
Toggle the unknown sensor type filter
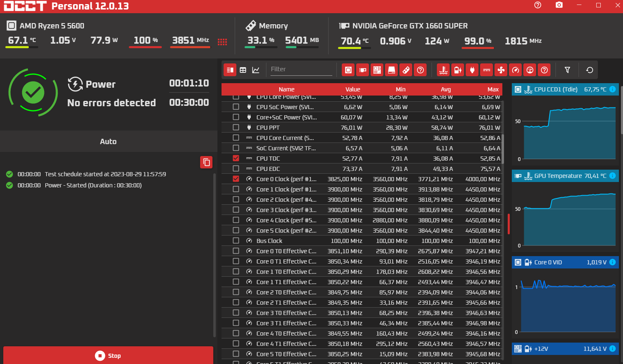pyautogui.click(x=544, y=70)
